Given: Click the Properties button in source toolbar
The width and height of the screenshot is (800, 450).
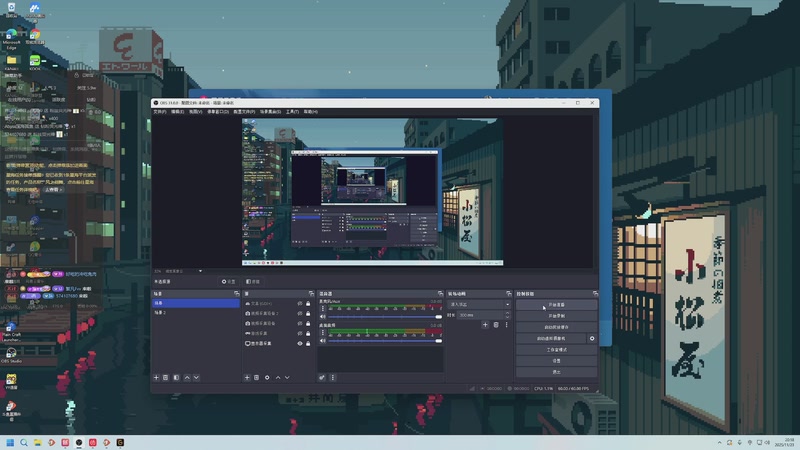Looking at the screenshot, I should coord(228,282).
